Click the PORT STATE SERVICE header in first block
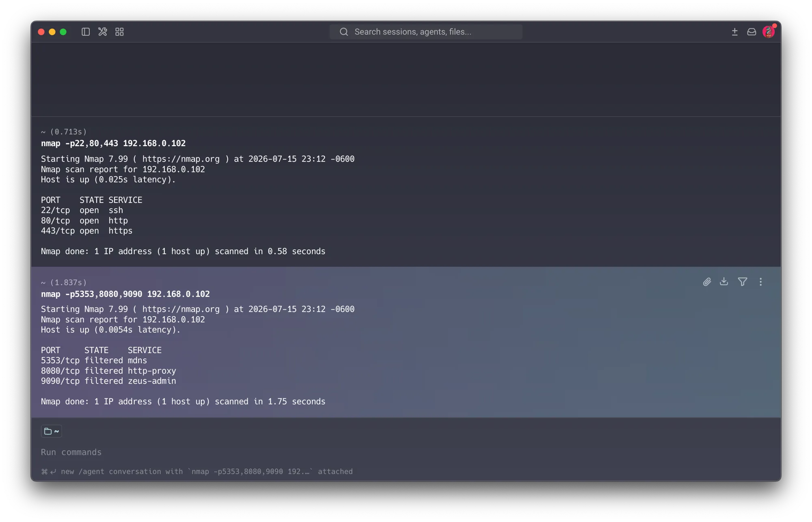 [92, 200]
